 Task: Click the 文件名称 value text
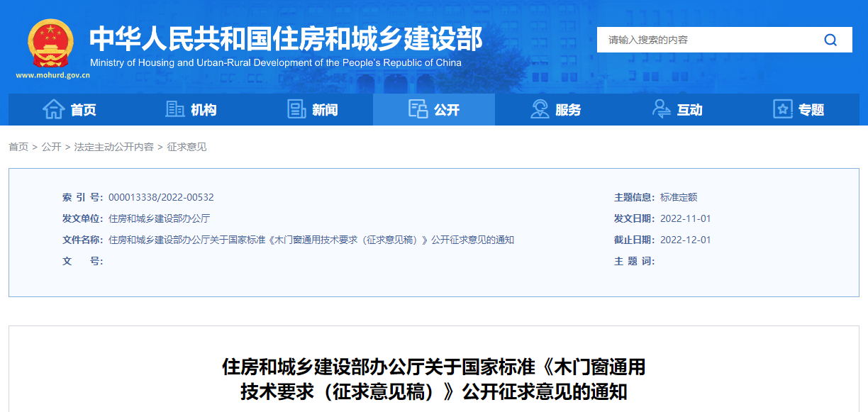click(311, 240)
